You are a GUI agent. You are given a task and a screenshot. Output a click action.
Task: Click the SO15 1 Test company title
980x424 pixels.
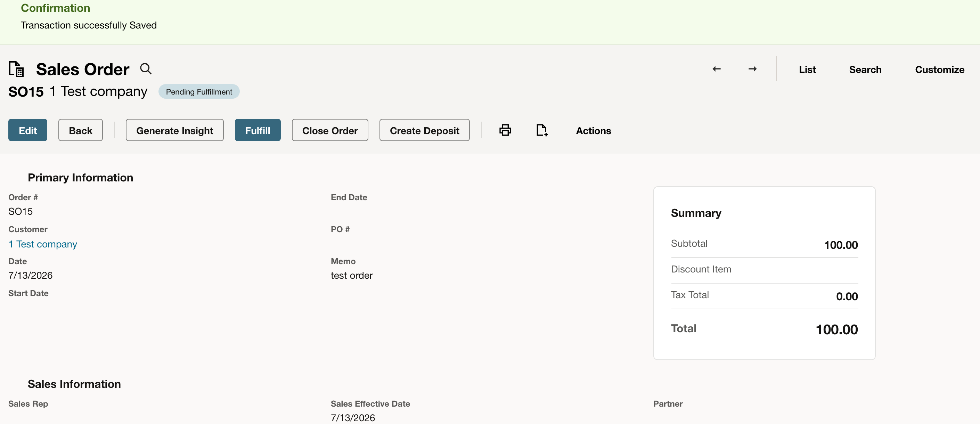coord(77,92)
